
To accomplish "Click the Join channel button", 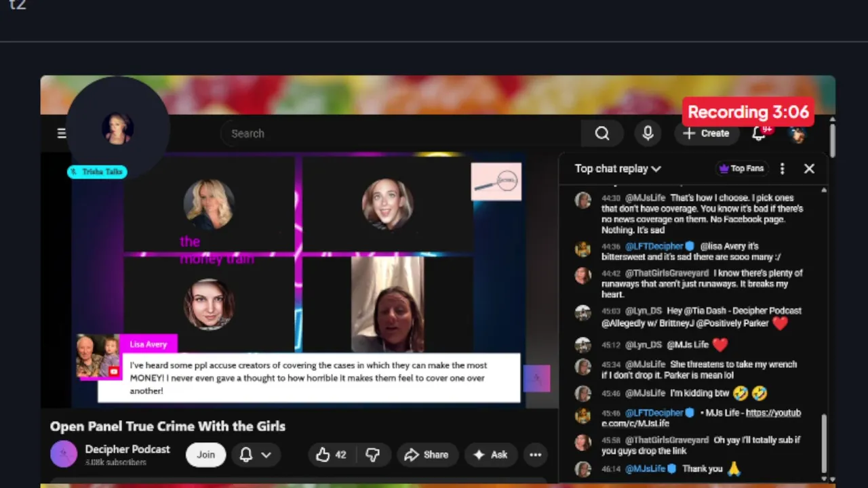I will [206, 455].
